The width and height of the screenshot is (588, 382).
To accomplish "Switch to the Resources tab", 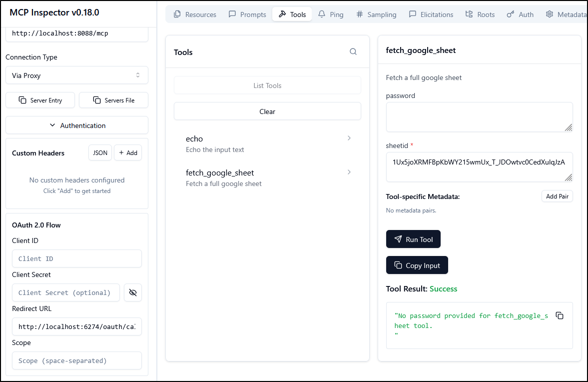I will pos(195,14).
